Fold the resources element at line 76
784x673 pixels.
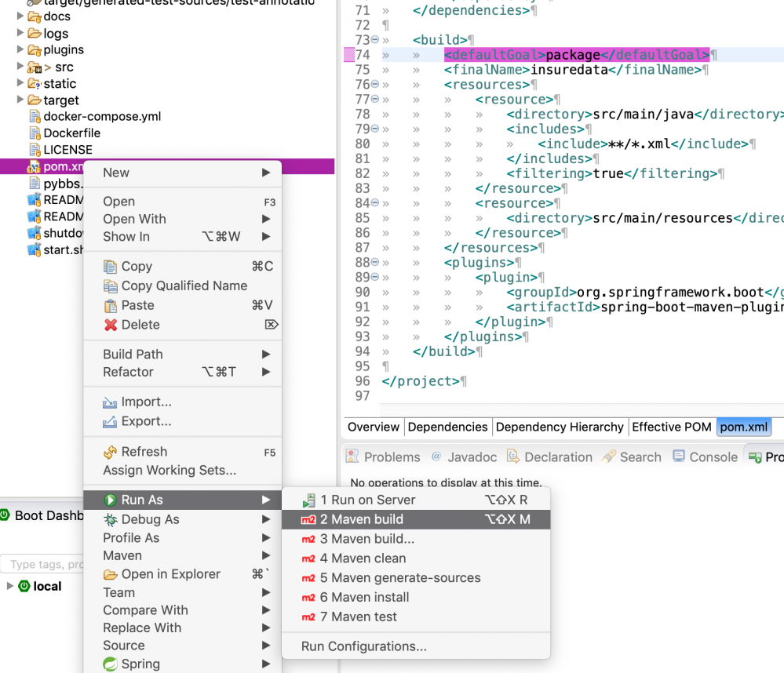pos(374,85)
